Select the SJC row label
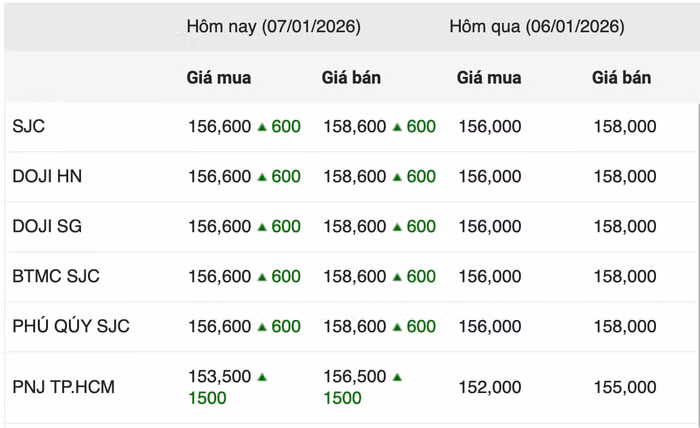The image size is (700, 428). tap(29, 127)
